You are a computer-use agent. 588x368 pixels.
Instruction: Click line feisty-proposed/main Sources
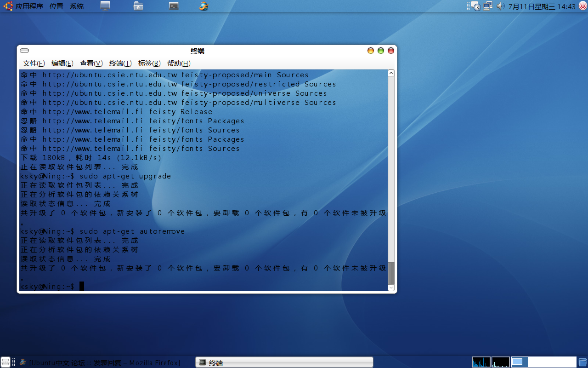(x=164, y=75)
